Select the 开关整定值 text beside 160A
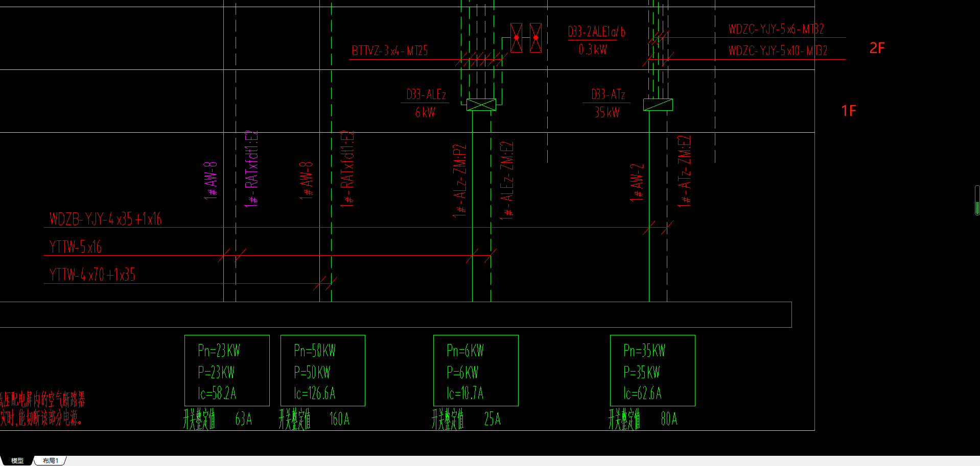The image size is (980, 466). [295, 420]
